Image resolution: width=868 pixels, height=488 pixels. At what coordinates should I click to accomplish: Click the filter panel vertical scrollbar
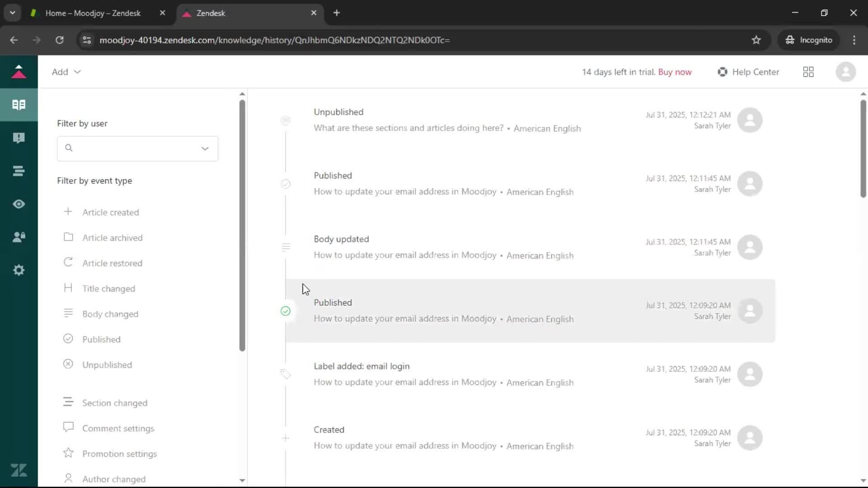(242, 225)
